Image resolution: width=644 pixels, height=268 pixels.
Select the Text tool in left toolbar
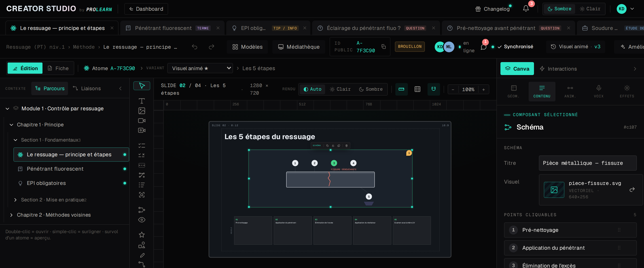coord(142,101)
